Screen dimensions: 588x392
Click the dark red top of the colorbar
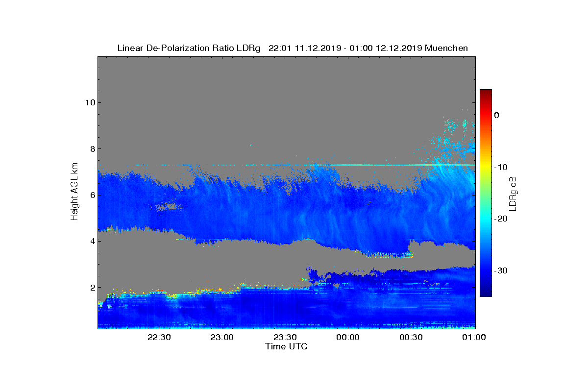486,93
